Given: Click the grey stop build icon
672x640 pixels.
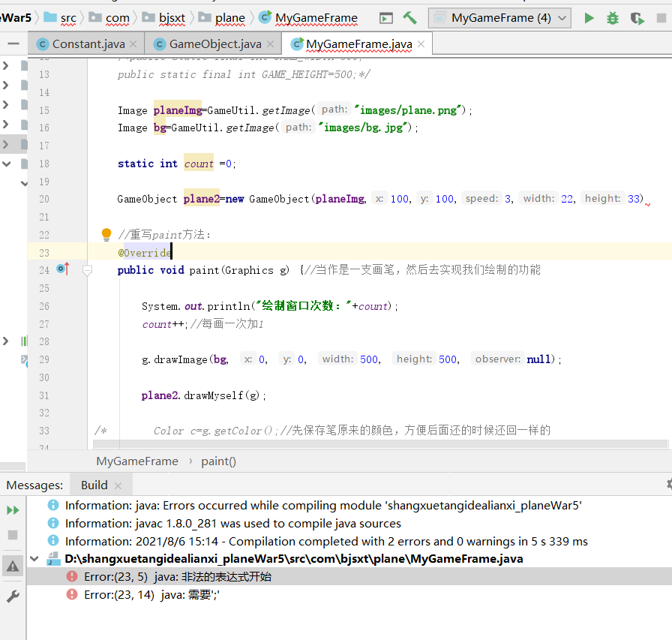Looking at the screenshot, I should tap(13, 535).
